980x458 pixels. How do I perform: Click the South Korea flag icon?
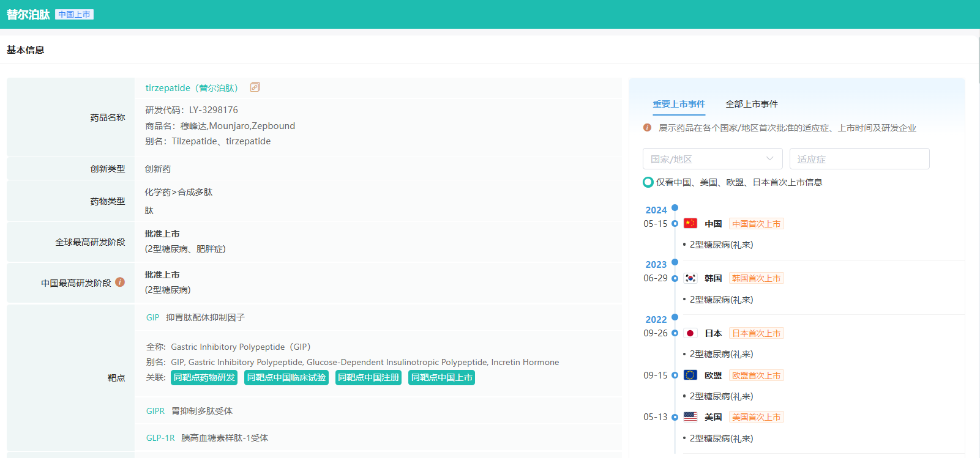tap(690, 278)
